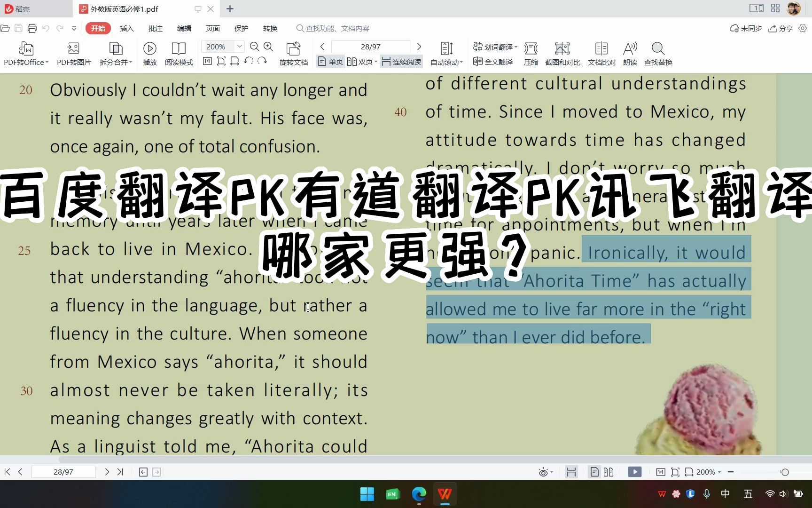Screen dimensions: 812x508
Task: Click the 分享 share button
Action: 781,29
